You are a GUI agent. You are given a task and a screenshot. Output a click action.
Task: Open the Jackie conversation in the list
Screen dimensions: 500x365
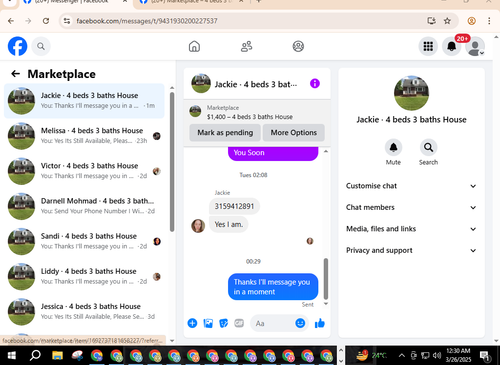click(84, 101)
